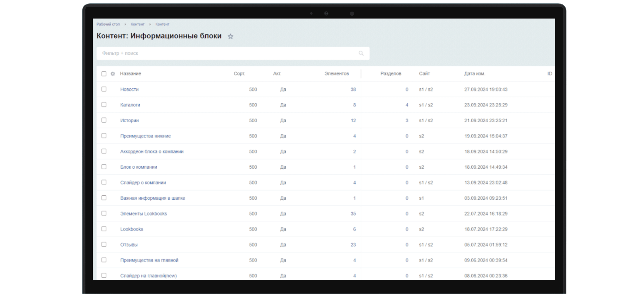Open the Каталоги information block
Viewport: 644px width, 294px height.
tap(130, 105)
